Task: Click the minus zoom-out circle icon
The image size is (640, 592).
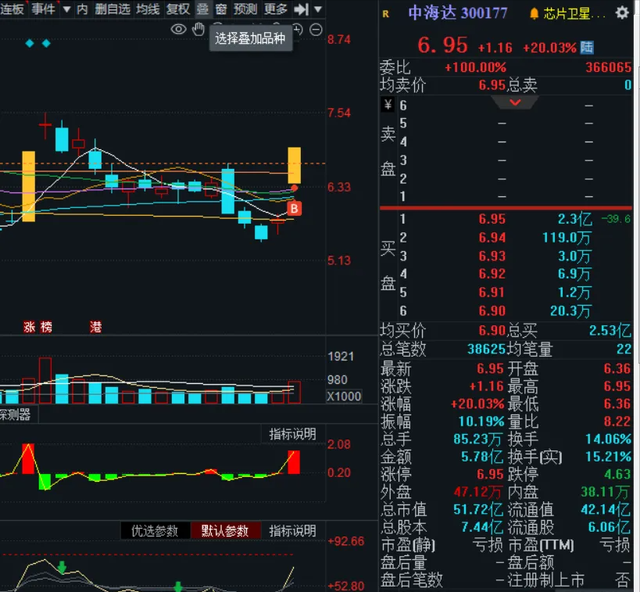Action: [316, 29]
